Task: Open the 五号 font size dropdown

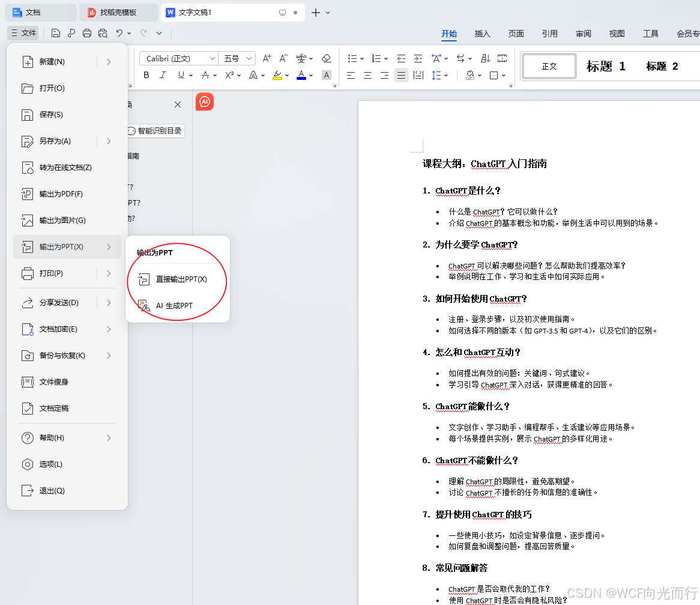Action: (249, 58)
